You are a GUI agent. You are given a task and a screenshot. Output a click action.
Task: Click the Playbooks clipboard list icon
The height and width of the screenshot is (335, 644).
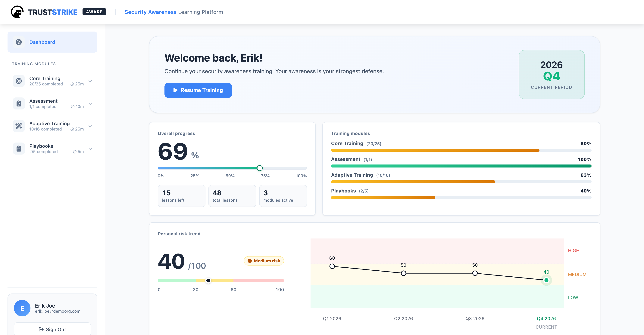[x=19, y=148]
